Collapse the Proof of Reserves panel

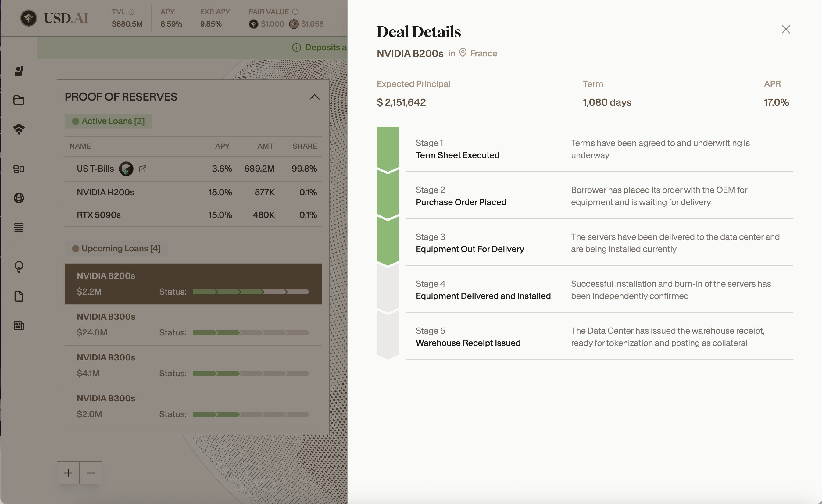314,97
